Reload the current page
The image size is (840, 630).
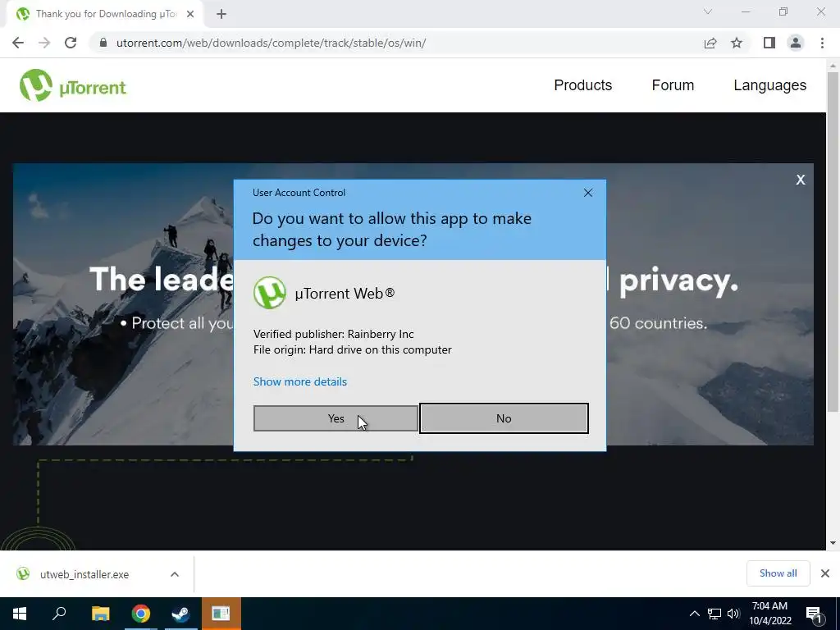(x=71, y=43)
